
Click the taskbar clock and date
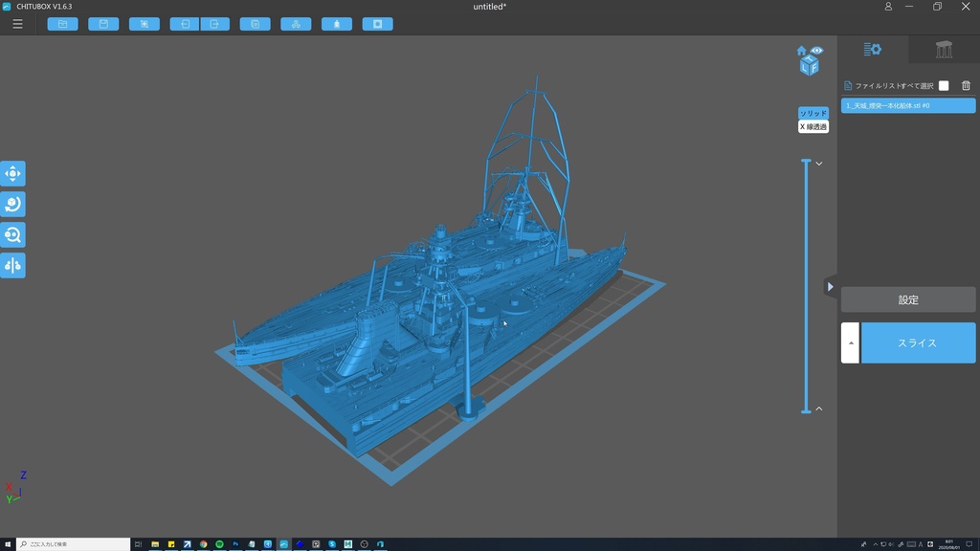949,544
